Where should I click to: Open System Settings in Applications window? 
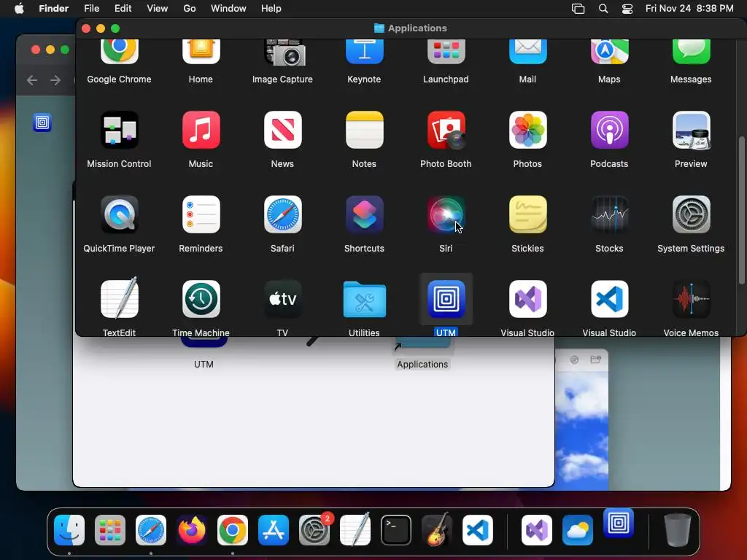pyautogui.click(x=692, y=215)
